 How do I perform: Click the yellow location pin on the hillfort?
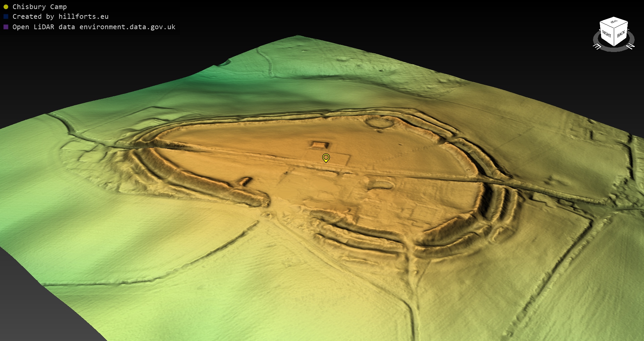point(326,158)
